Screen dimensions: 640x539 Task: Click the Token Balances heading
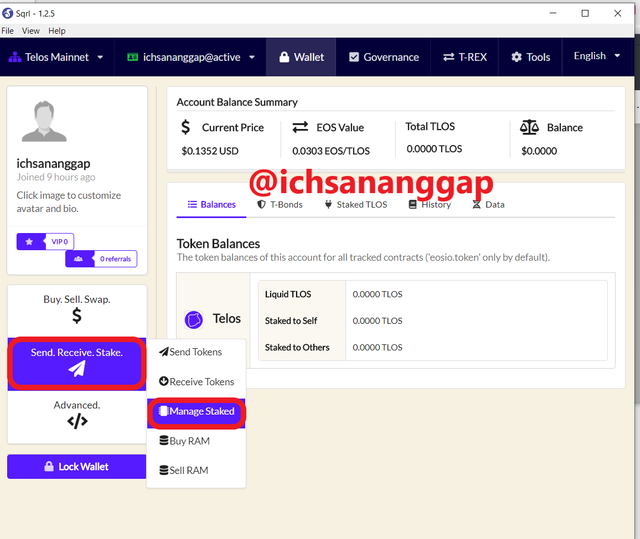pyautogui.click(x=218, y=244)
